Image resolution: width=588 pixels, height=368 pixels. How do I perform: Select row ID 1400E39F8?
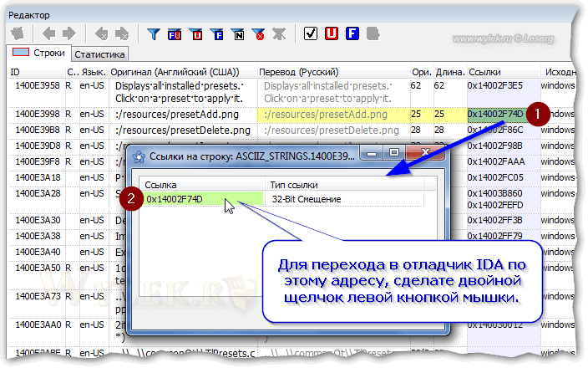(37, 161)
